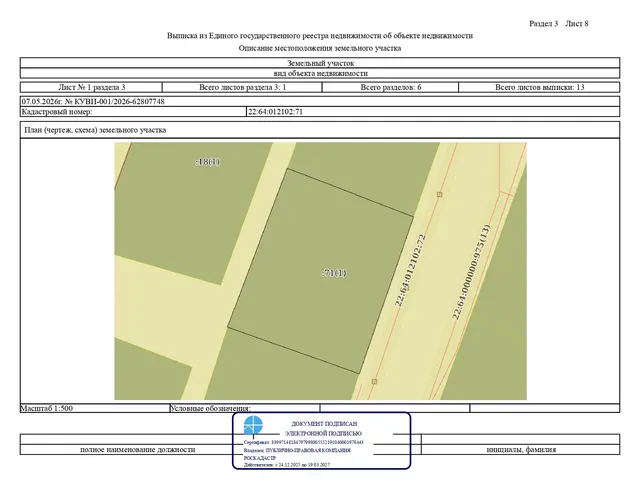Click the 'Лист № 1 раздела 3' cell
The height and width of the screenshot is (495, 640).
(x=91, y=87)
